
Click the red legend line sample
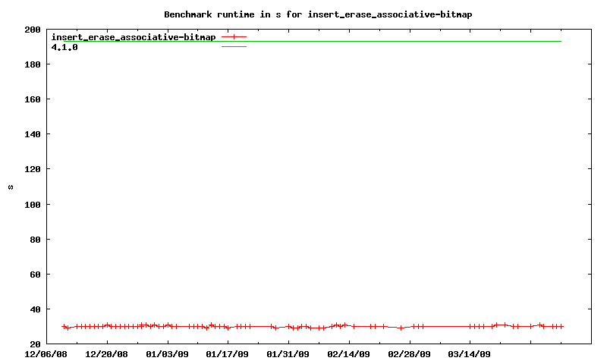pos(234,37)
